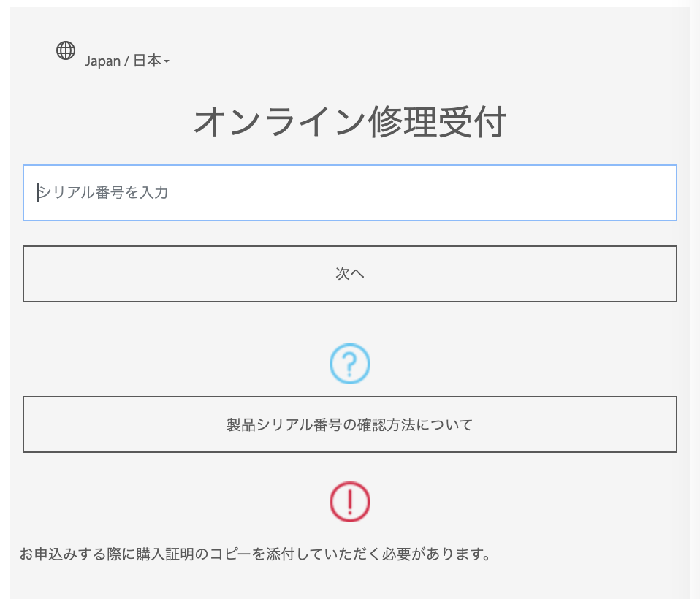This screenshot has width=700, height=599.
Task: Click 次へ label to proceed
Action: (x=350, y=274)
